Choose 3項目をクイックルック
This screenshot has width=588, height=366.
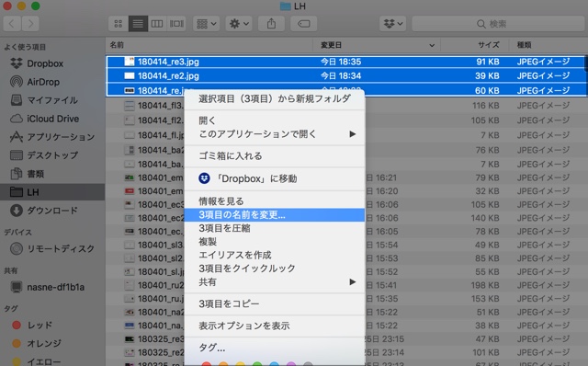275,269
